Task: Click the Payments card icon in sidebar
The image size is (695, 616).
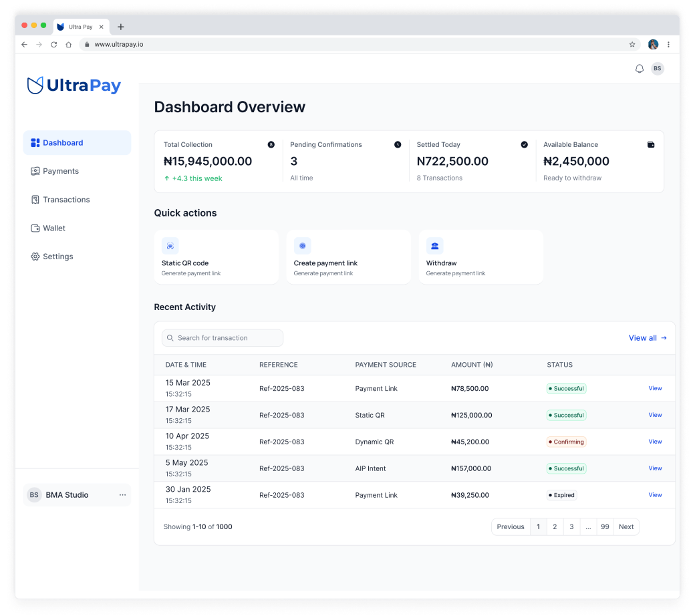Action: 35,171
